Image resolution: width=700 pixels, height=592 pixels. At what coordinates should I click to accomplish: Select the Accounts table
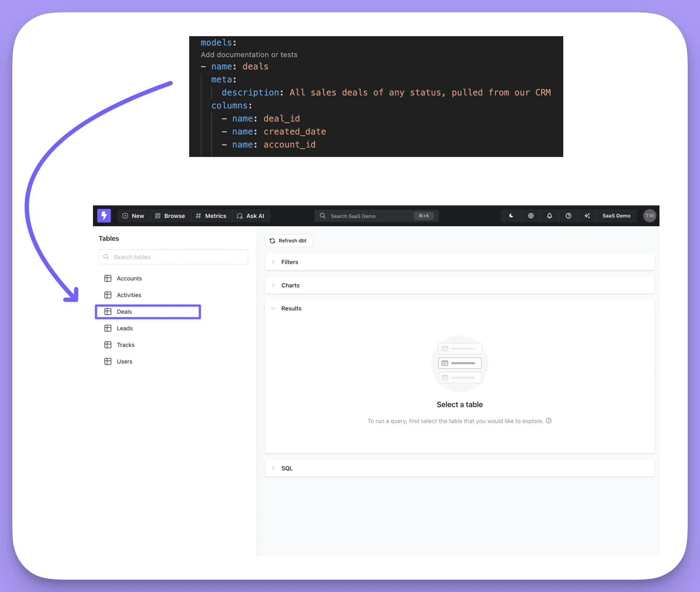pyautogui.click(x=129, y=278)
